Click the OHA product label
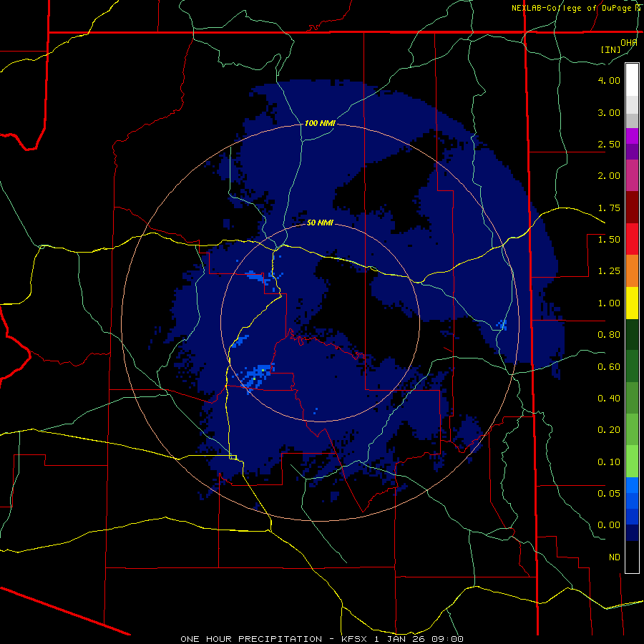This screenshot has width=644, height=644. (629, 42)
